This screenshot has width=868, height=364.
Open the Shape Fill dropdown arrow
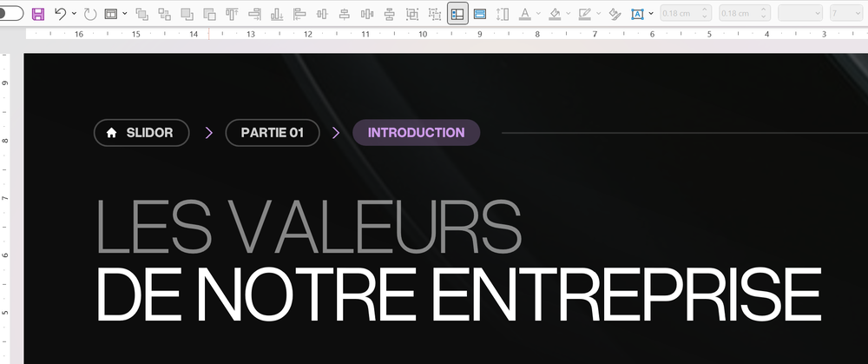[x=568, y=14]
